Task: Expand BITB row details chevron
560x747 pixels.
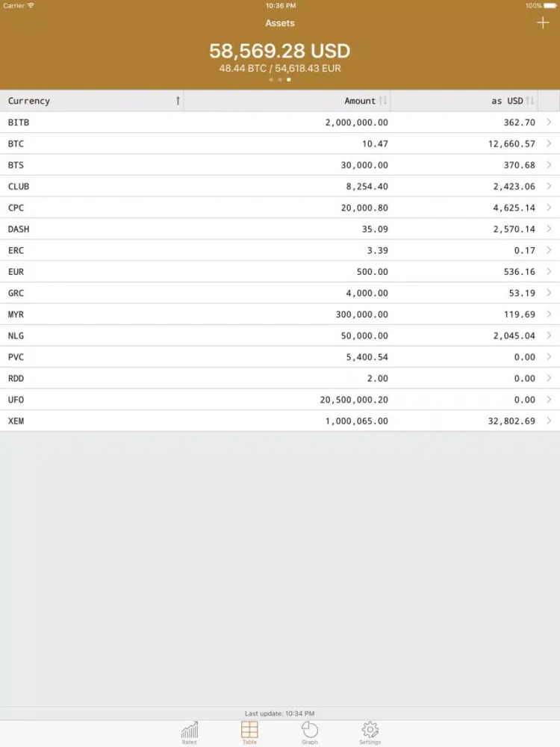Action: (x=550, y=123)
